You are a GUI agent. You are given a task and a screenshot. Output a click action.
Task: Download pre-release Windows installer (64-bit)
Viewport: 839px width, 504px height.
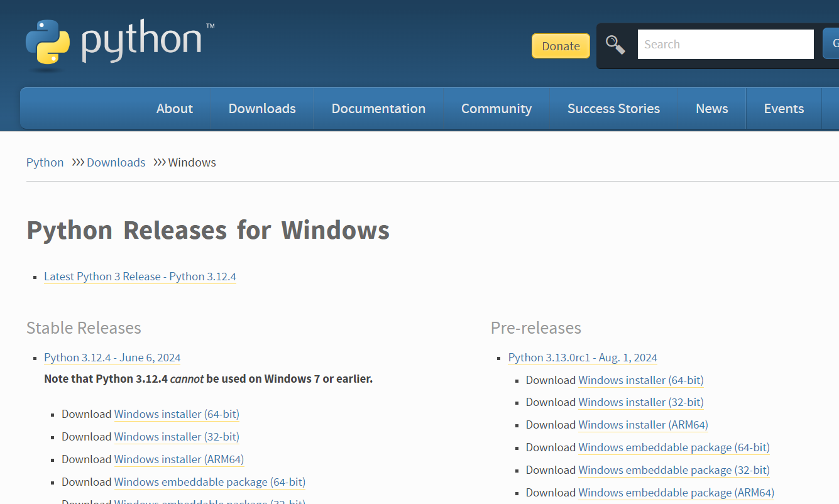(641, 380)
